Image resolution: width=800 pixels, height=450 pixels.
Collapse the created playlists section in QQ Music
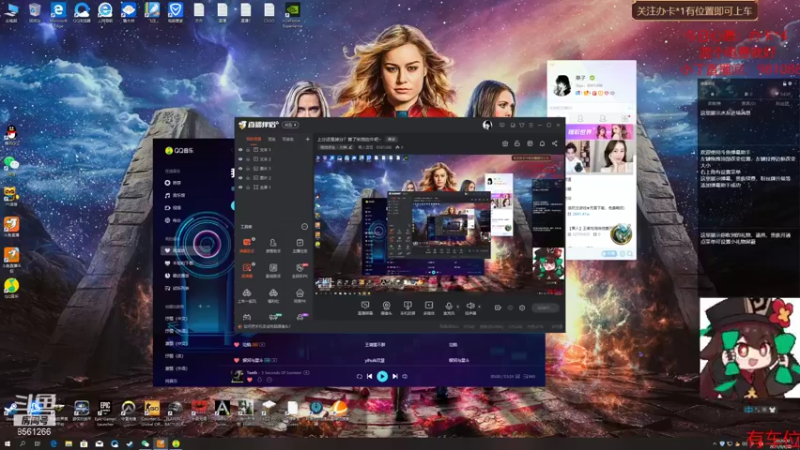tap(208, 306)
